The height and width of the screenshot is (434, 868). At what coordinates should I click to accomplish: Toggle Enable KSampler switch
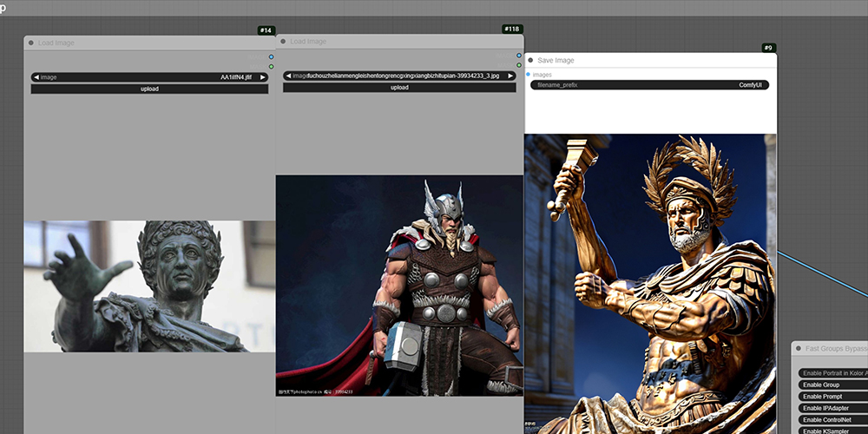(x=833, y=431)
